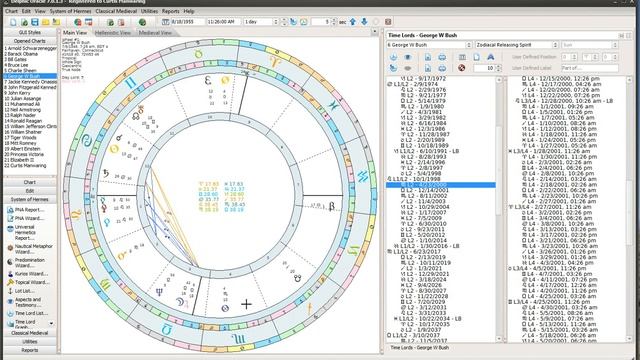
Task: Click the red circular icon in Time Lords panel
Action: click(x=461, y=68)
